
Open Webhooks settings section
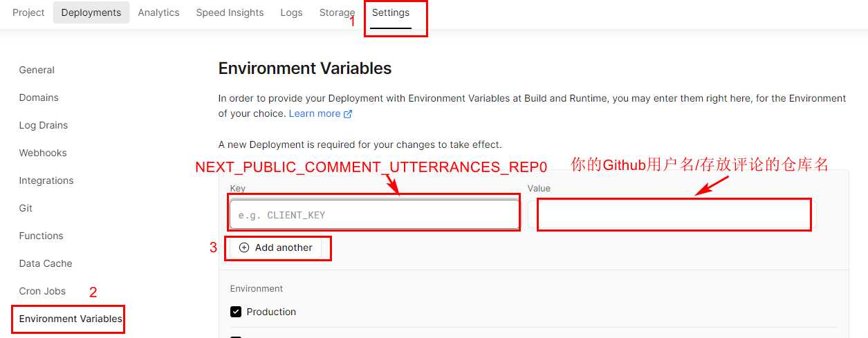click(43, 153)
